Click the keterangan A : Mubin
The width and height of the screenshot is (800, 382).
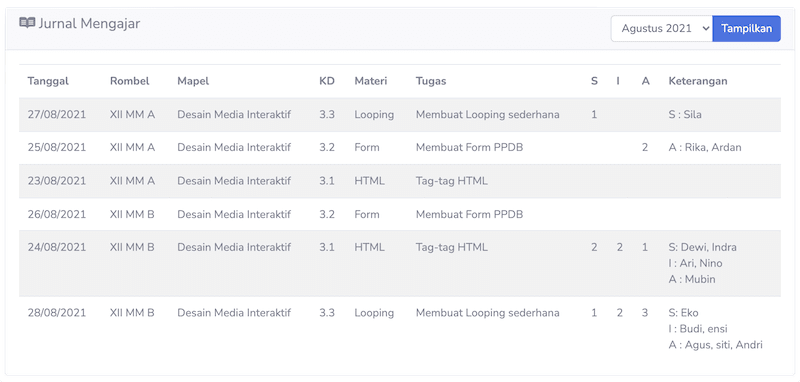(692, 279)
